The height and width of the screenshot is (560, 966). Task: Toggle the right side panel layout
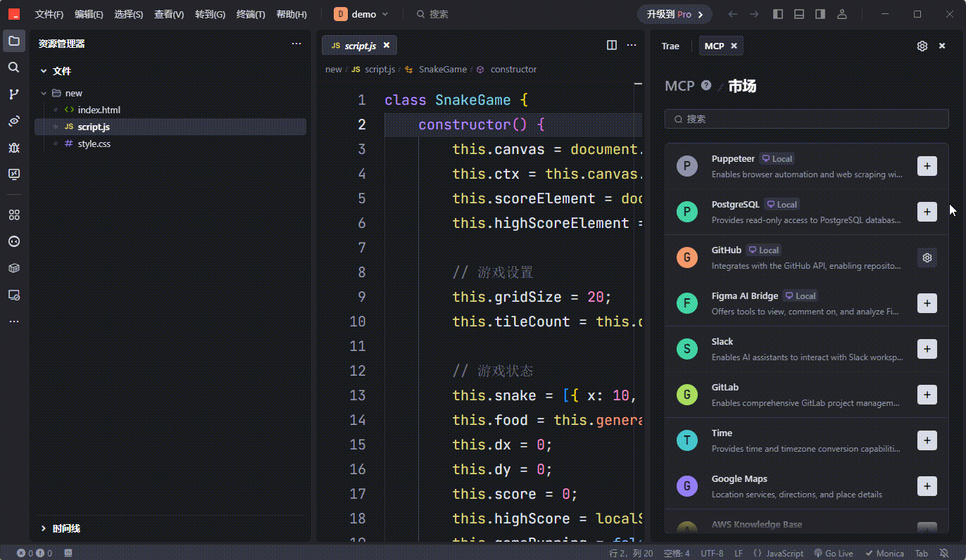point(820,14)
